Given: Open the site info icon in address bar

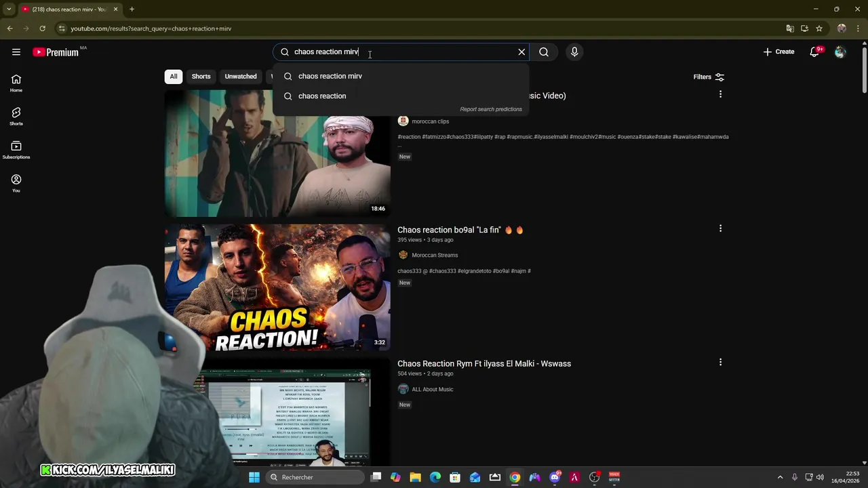Looking at the screenshot, I should tap(62, 28).
